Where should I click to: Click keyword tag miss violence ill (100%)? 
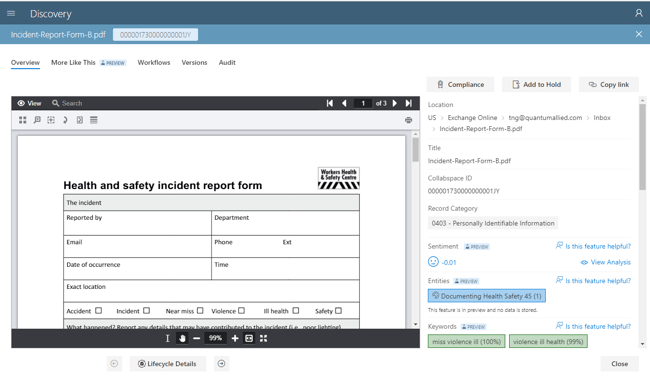click(x=466, y=342)
